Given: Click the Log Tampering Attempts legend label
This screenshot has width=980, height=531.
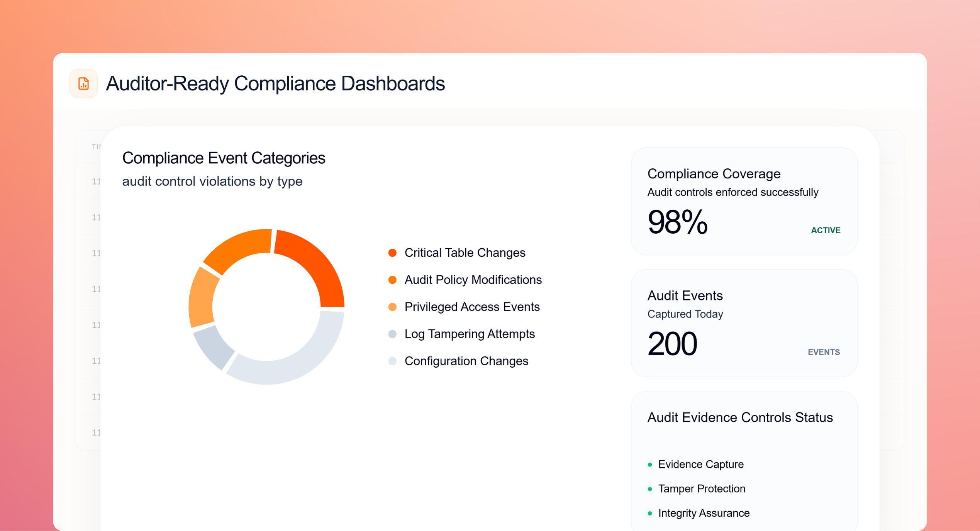Looking at the screenshot, I should [x=470, y=334].
